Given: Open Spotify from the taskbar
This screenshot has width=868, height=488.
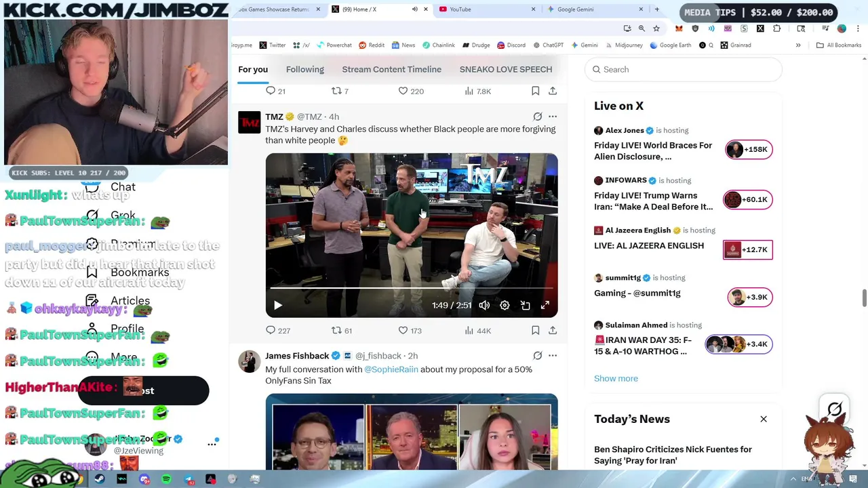Looking at the screenshot, I should click(x=166, y=479).
